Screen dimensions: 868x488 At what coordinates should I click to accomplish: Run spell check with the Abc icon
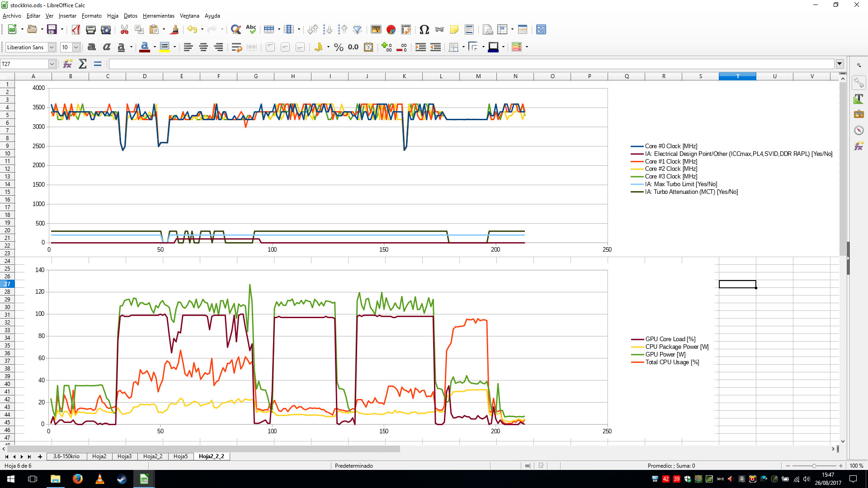coord(251,29)
